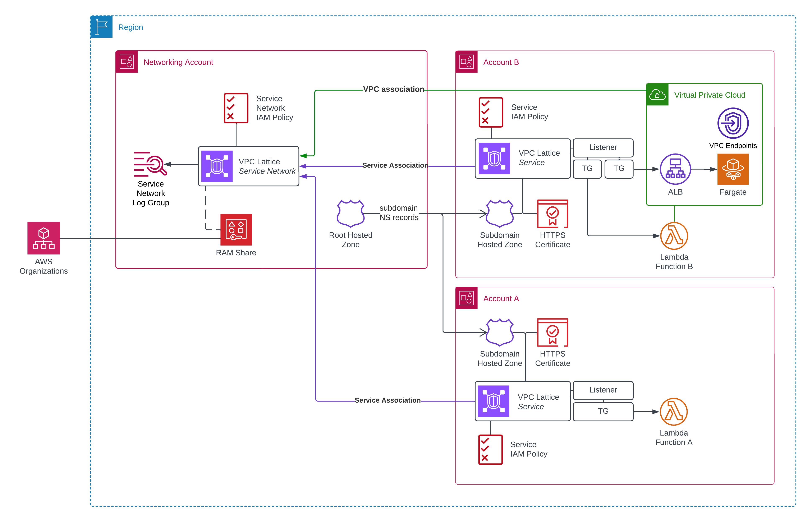Click the TG box in Account A

[603, 412]
